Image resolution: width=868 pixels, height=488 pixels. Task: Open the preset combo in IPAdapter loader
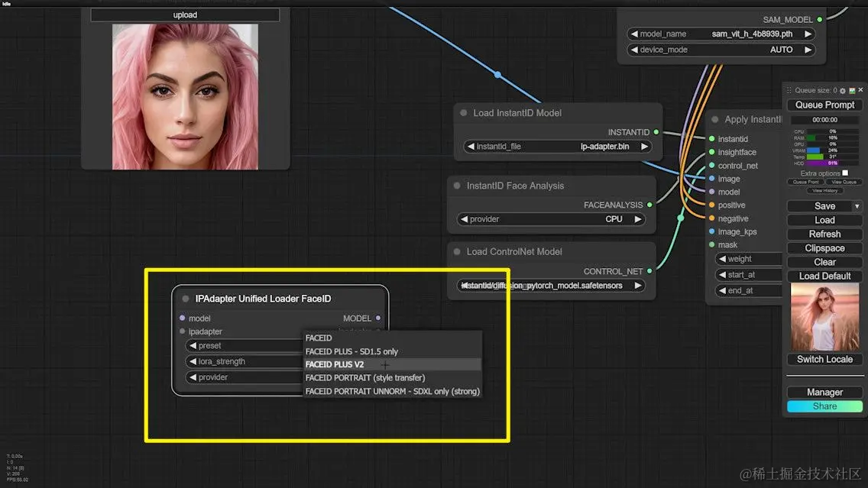tap(245, 346)
